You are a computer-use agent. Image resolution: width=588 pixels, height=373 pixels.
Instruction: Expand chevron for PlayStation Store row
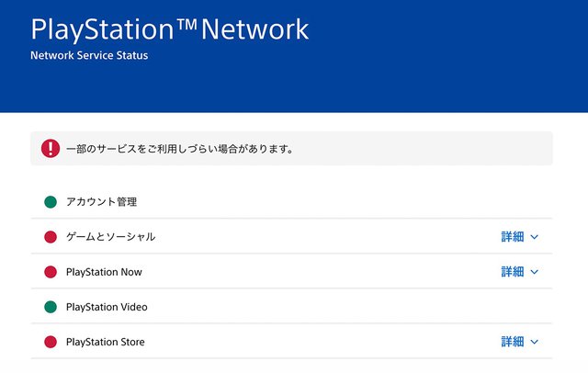click(x=535, y=342)
